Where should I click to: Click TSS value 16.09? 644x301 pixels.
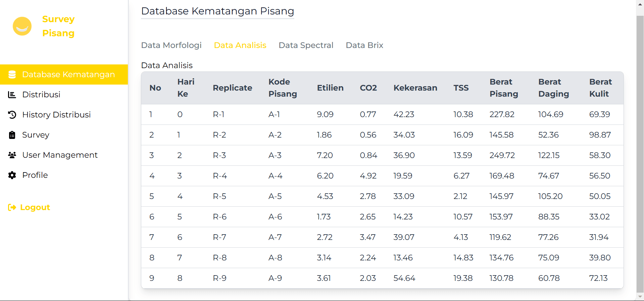463,135
